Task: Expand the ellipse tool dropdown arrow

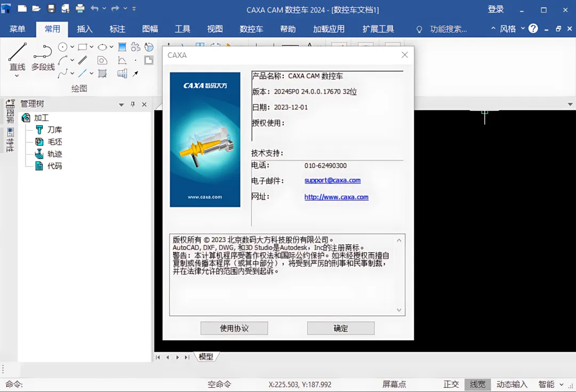Action: pos(111,47)
